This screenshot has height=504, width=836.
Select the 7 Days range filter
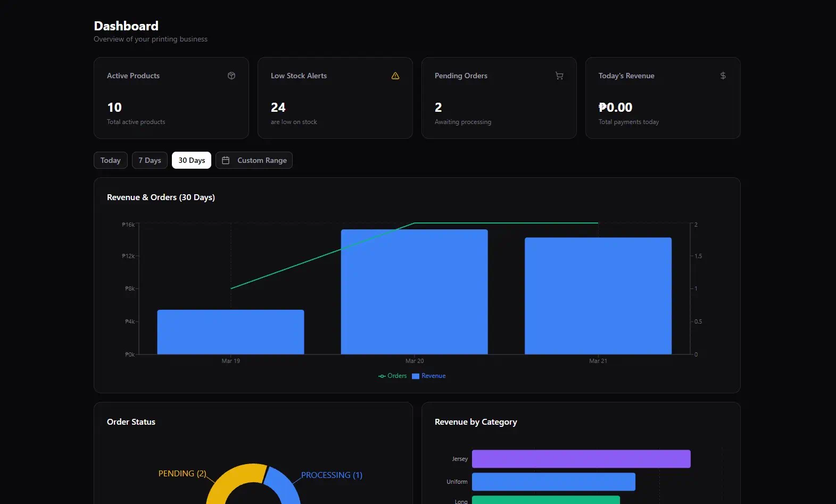150,160
